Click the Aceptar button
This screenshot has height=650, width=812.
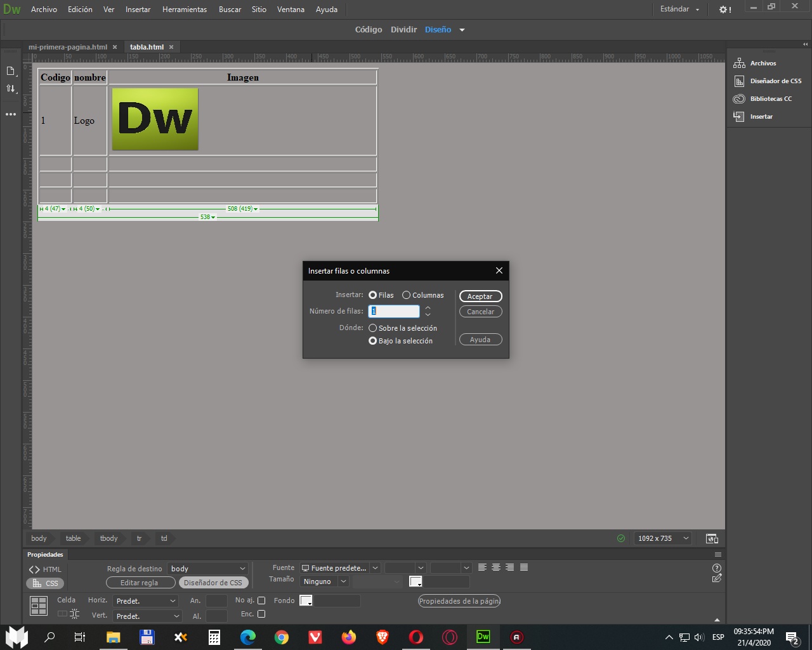(480, 296)
